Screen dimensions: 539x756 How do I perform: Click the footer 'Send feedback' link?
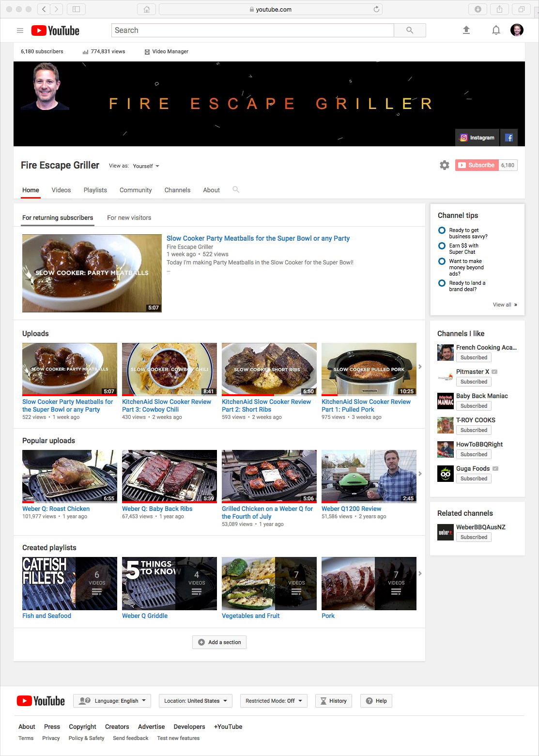click(x=131, y=738)
